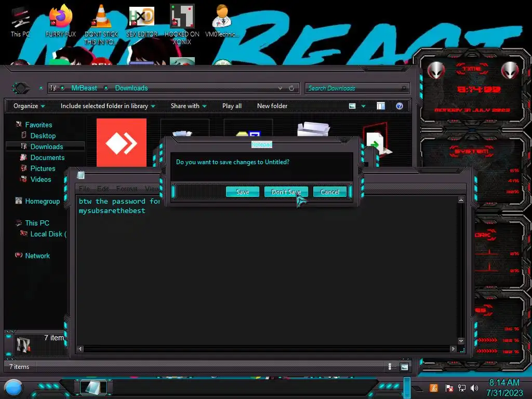Refresh the Downloads folder in address bar
532x399 pixels.
click(x=291, y=88)
